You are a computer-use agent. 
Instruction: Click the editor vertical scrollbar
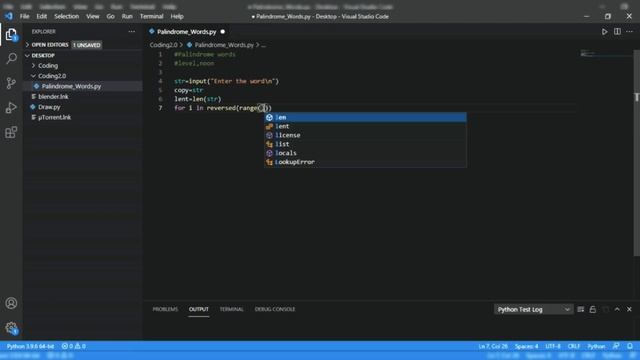[x=636, y=153]
